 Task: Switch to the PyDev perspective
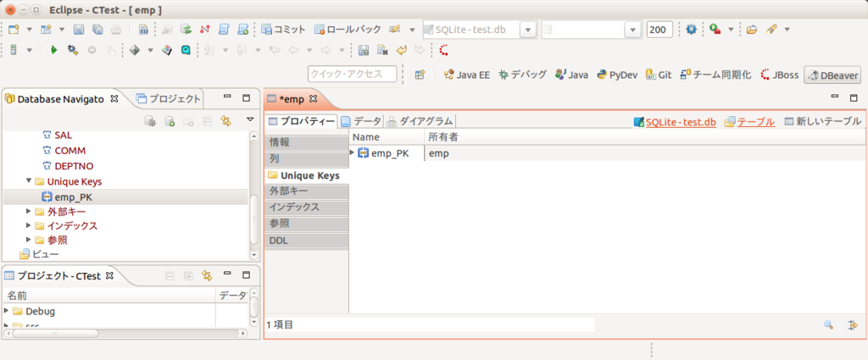[x=617, y=75]
